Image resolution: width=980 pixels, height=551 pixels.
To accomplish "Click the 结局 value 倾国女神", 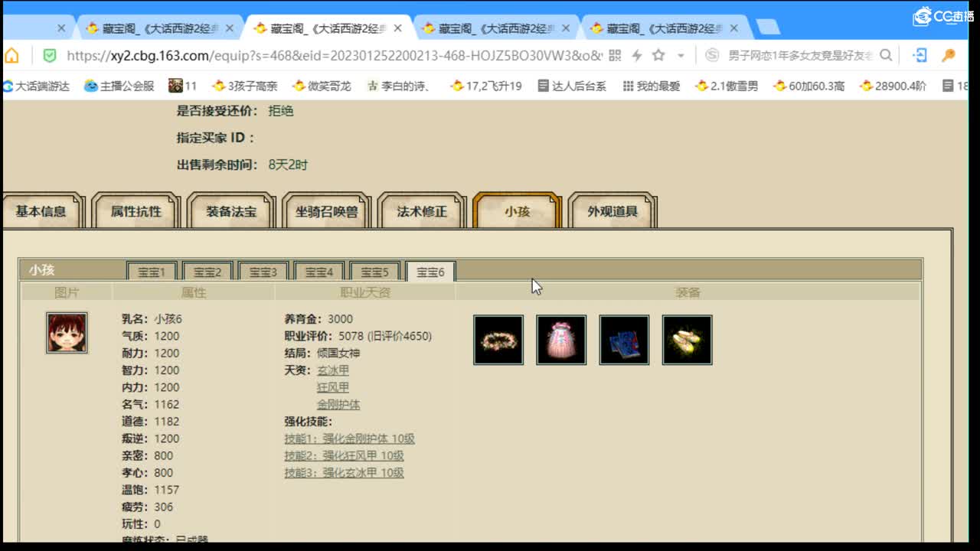I will tap(338, 353).
